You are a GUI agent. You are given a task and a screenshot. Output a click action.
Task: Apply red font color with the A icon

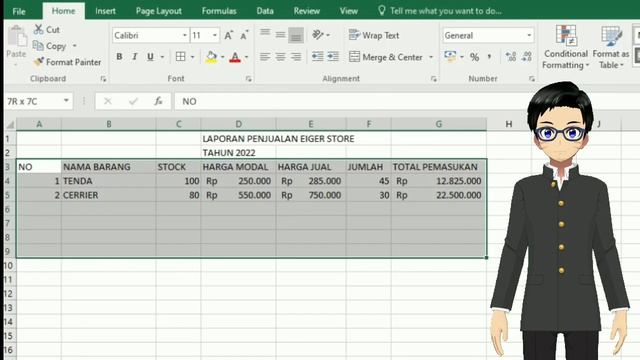pos(235,57)
